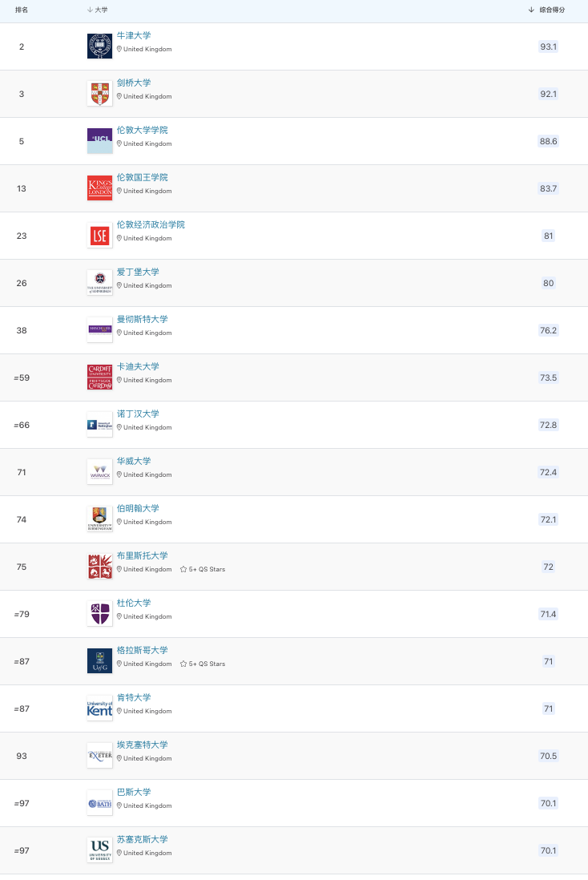Click the UCL logo thumbnail
This screenshot has height=880, width=588.
click(x=99, y=141)
